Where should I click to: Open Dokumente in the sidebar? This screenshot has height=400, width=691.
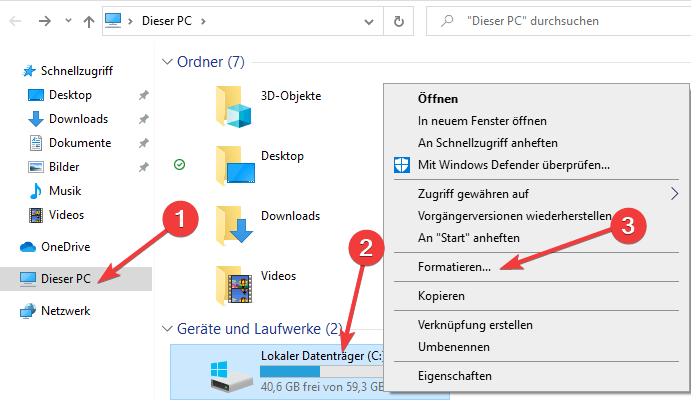pyautogui.click(x=80, y=143)
